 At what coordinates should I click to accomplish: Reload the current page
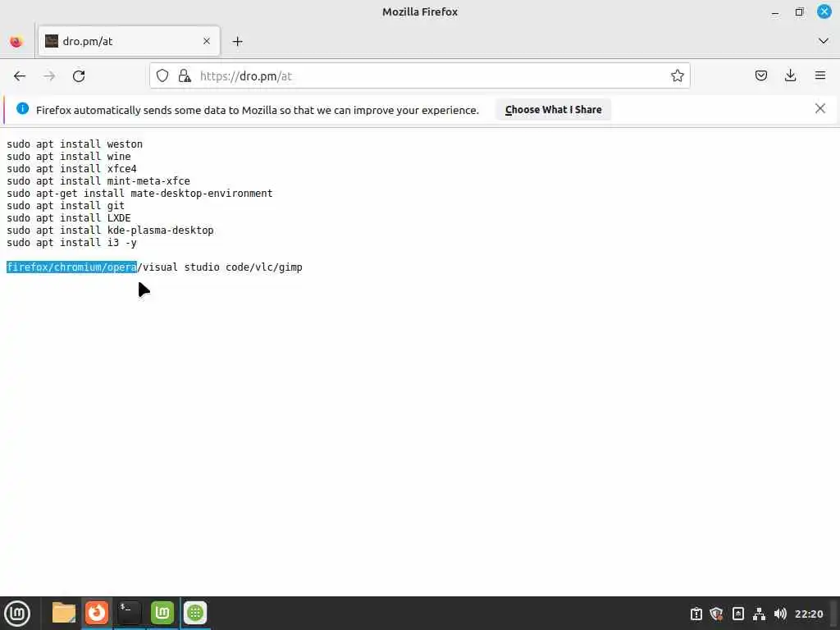tap(79, 76)
